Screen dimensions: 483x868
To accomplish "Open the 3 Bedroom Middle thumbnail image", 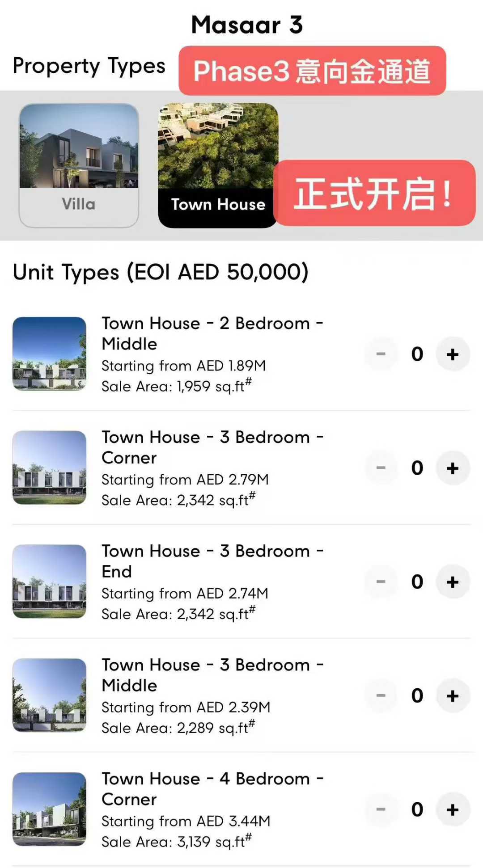I will (49, 695).
